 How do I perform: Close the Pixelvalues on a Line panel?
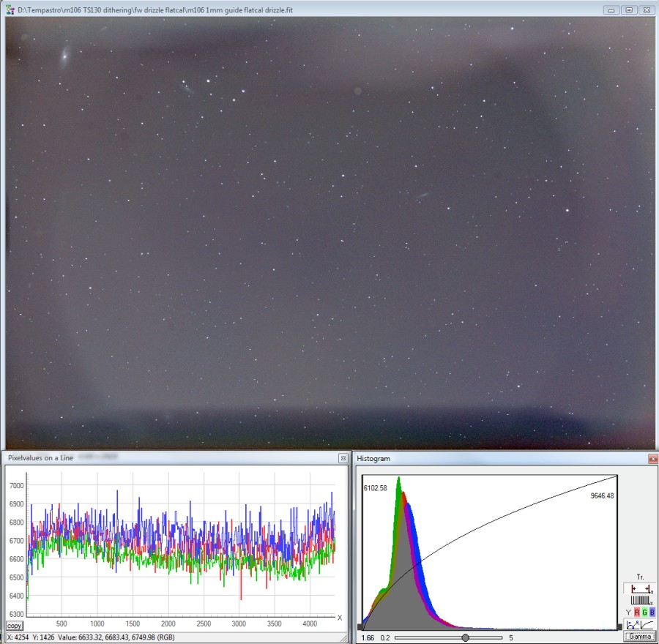pyautogui.click(x=343, y=458)
